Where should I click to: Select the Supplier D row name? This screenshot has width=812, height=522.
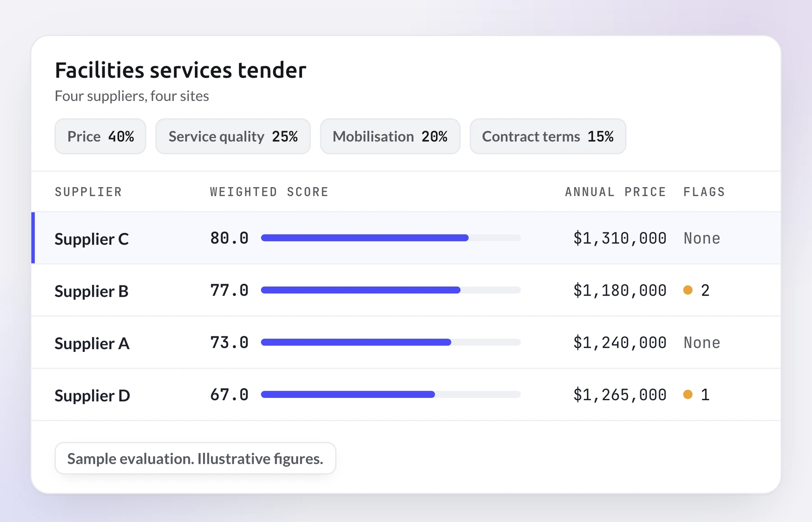[92, 396]
